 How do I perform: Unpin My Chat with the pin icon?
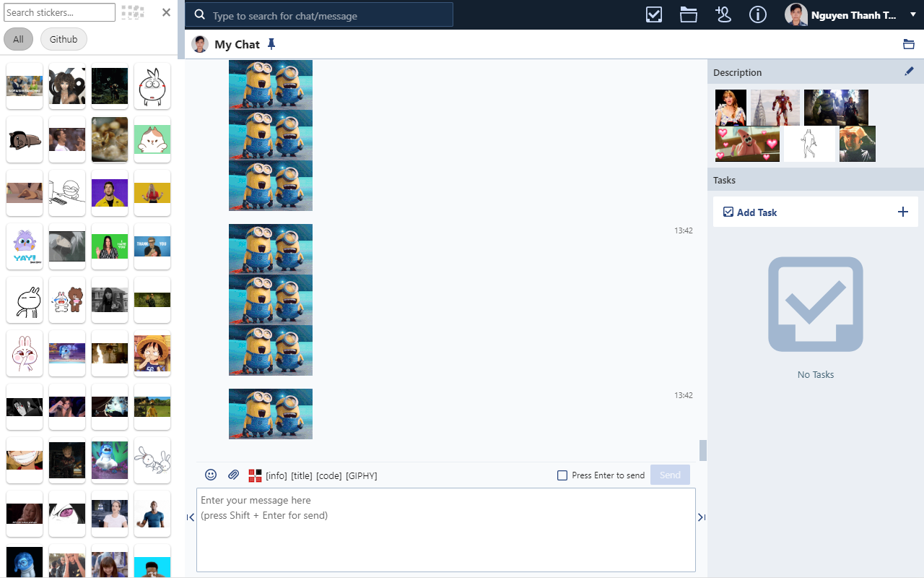tap(271, 44)
